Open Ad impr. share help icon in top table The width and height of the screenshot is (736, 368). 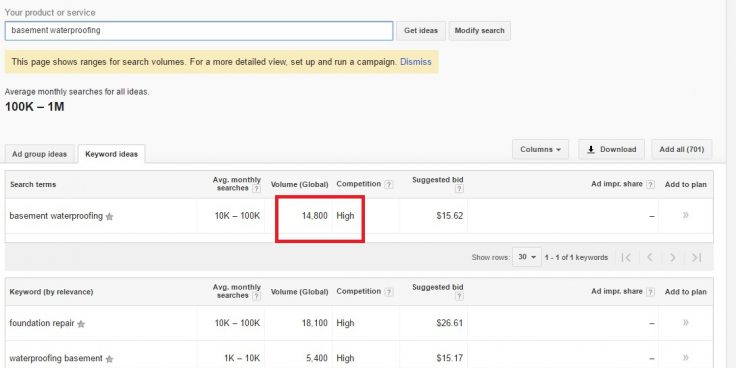[x=650, y=184]
